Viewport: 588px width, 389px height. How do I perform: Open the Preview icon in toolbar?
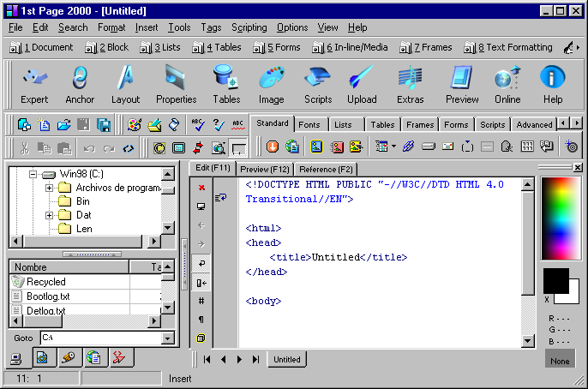tap(462, 86)
